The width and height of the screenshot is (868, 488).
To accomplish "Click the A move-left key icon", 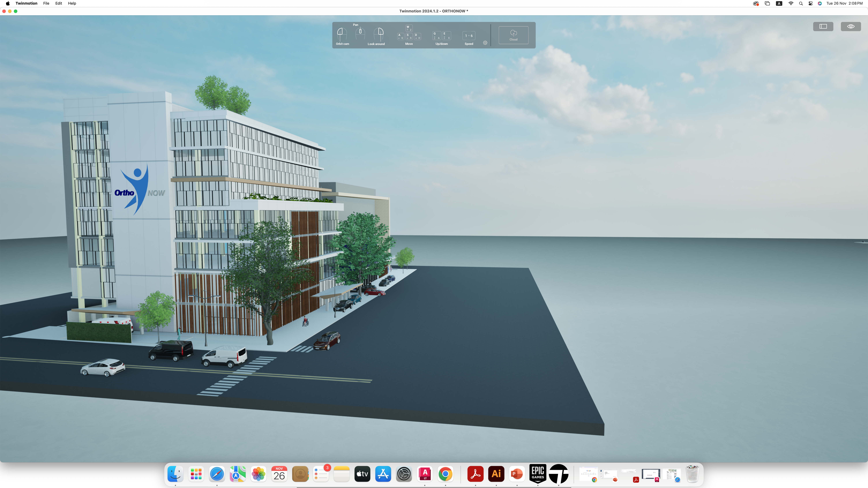I will pyautogui.click(x=401, y=36).
